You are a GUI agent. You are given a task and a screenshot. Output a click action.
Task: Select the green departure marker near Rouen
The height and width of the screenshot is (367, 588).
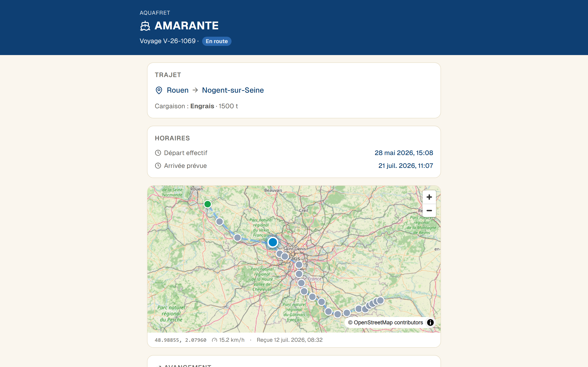tap(207, 204)
